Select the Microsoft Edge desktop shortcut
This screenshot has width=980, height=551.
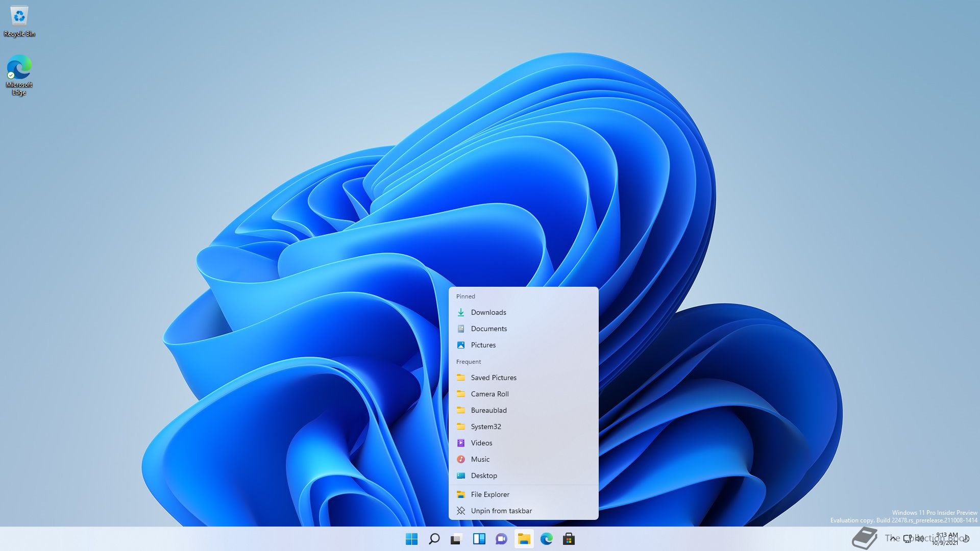click(19, 75)
